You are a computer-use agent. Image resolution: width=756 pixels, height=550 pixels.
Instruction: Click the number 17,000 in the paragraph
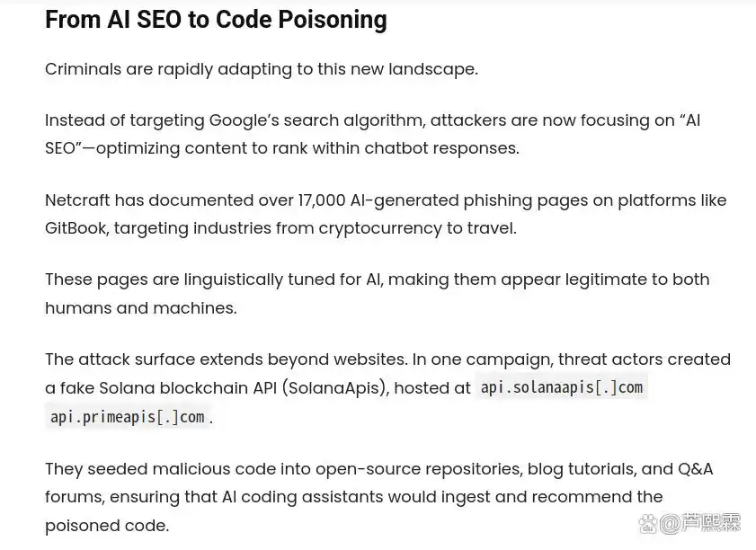click(321, 200)
